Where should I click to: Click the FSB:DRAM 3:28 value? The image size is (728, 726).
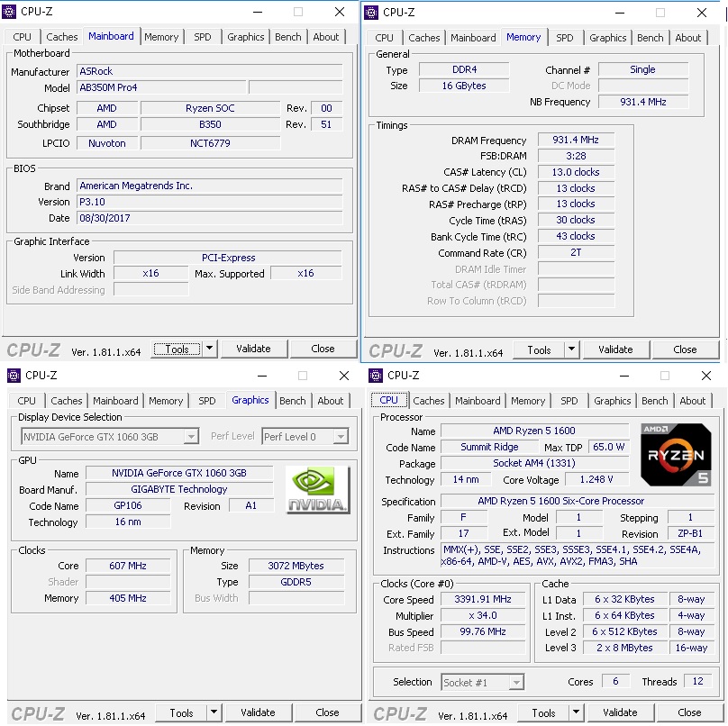point(576,156)
